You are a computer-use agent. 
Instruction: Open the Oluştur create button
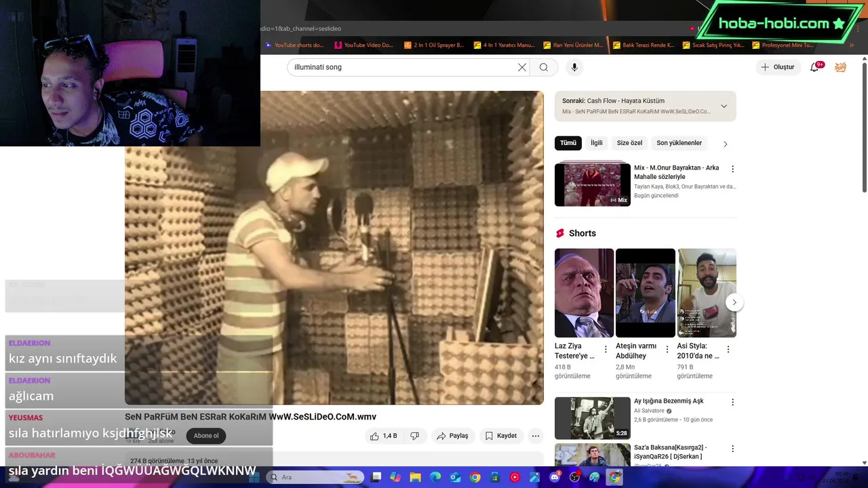tap(778, 67)
